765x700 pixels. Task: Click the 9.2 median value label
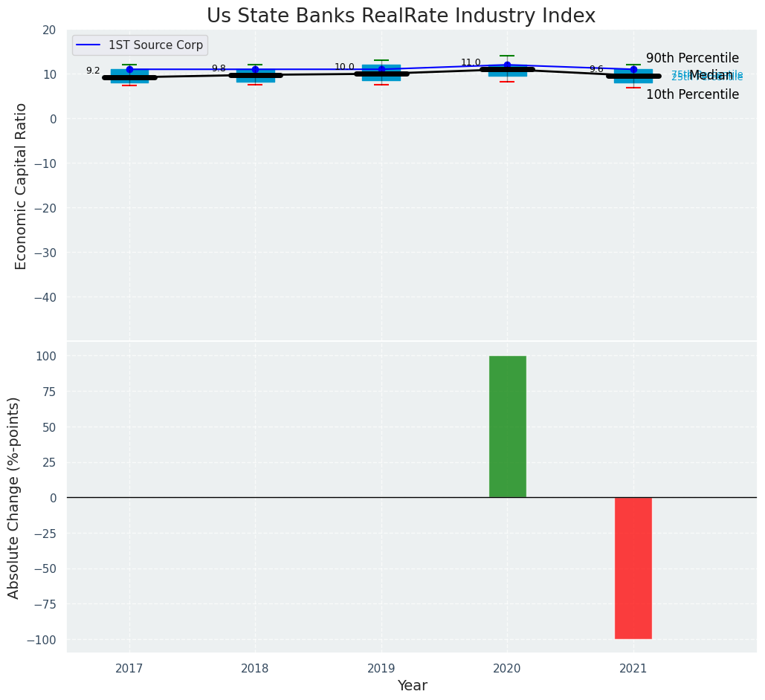tap(93, 71)
